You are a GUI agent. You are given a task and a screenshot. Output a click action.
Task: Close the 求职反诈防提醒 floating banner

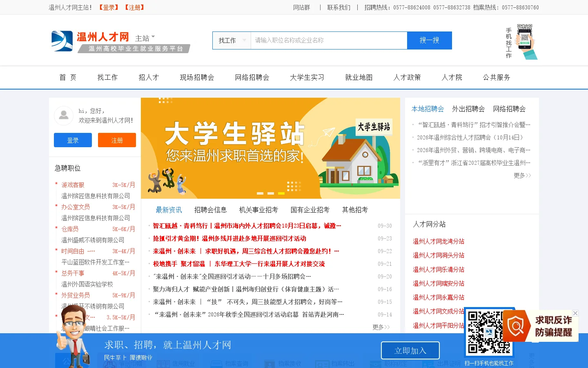tap(575, 313)
